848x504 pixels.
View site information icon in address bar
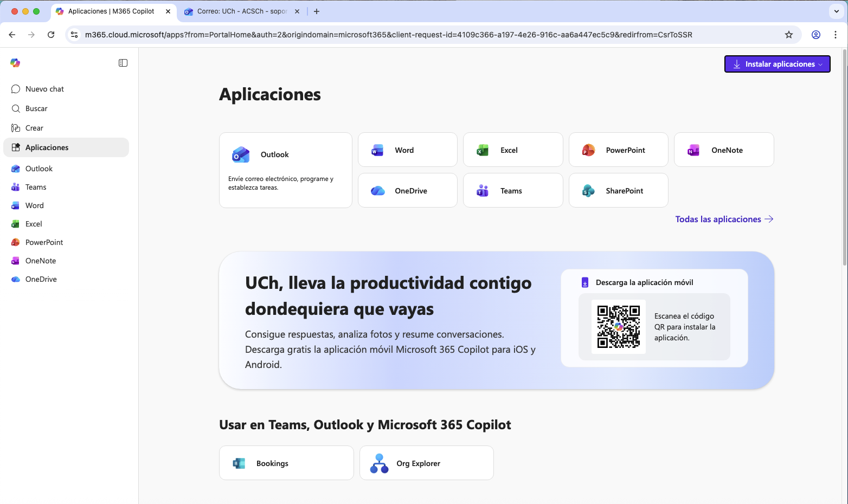(75, 35)
